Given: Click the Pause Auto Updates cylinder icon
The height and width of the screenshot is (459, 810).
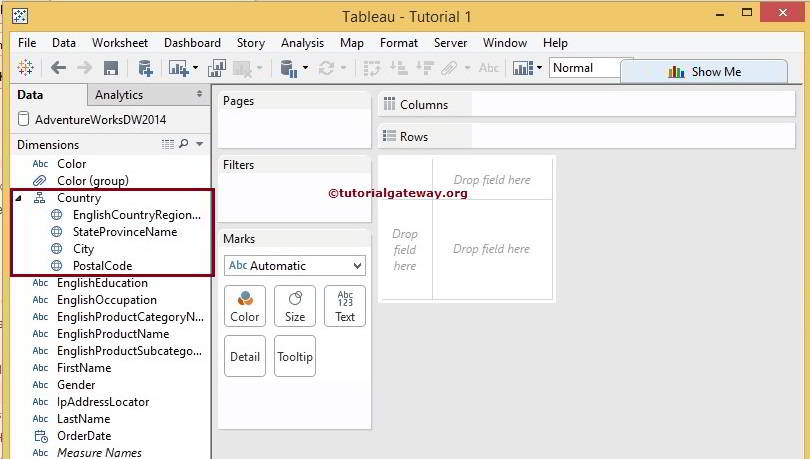Looking at the screenshot, I should pyautogui.click(x=288, y=68).
